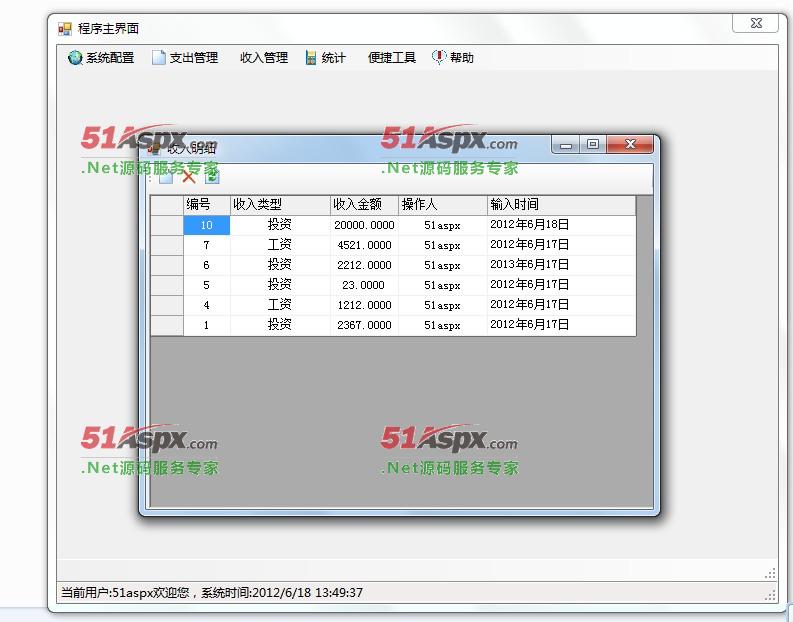Select the row header for record 7

167,245
